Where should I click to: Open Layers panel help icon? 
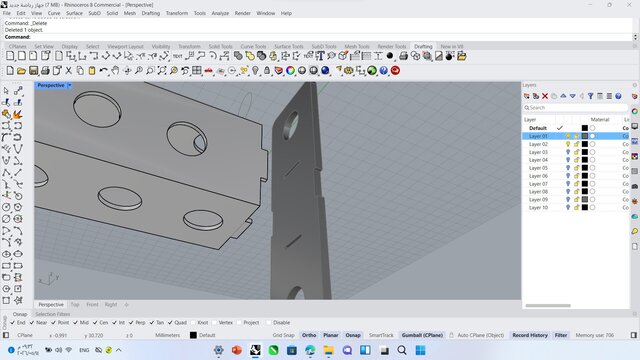coord(618,96)
